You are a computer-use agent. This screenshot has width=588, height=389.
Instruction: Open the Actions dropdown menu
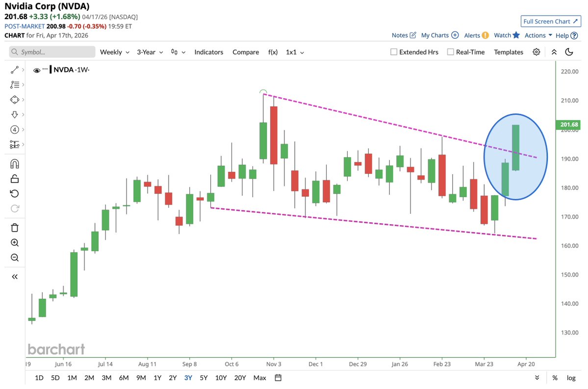pyautogui.click(x=538, y=35)
